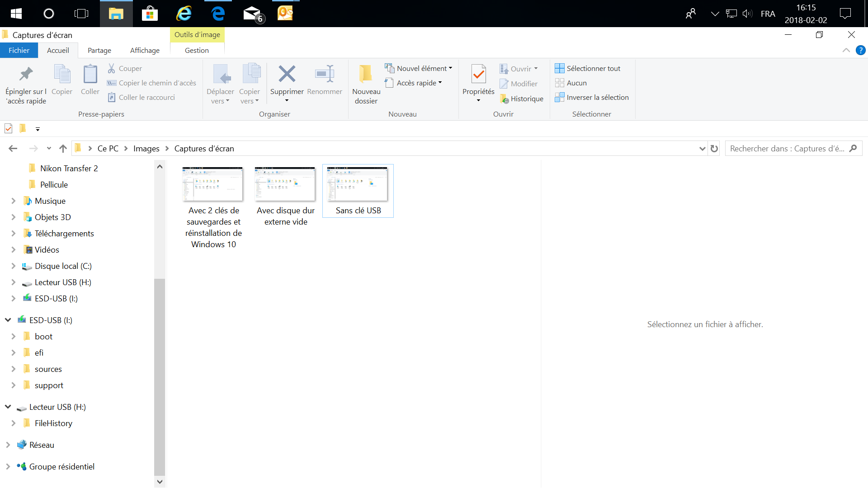Switch to the Affichage ribbon tab
The height and width of the screenshot is (488, 868).
[x=145, y=50]
